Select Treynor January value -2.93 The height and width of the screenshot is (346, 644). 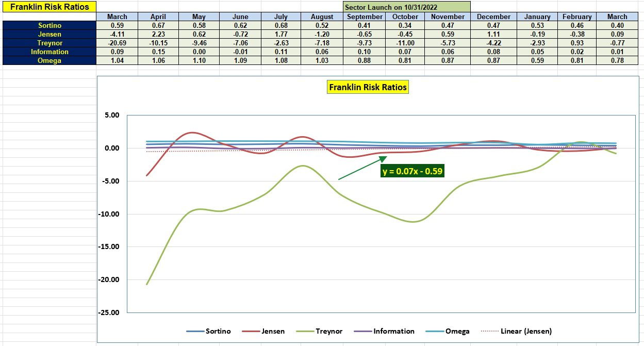pos(537,43)
